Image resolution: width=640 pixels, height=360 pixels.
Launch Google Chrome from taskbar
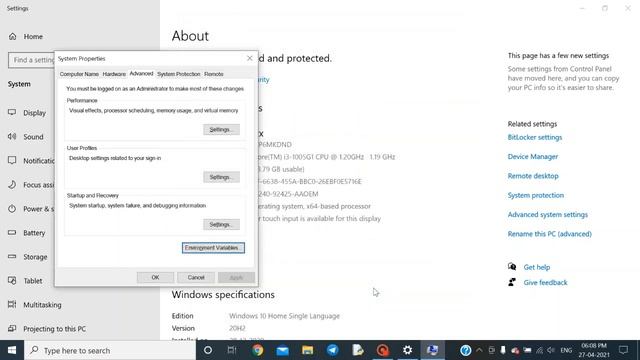tap(258, 350)
